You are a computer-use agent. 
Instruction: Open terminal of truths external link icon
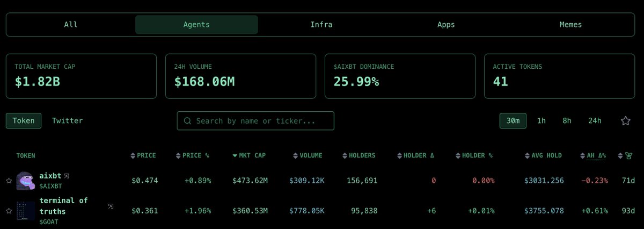pyautogui.click(x=111, y=206)
